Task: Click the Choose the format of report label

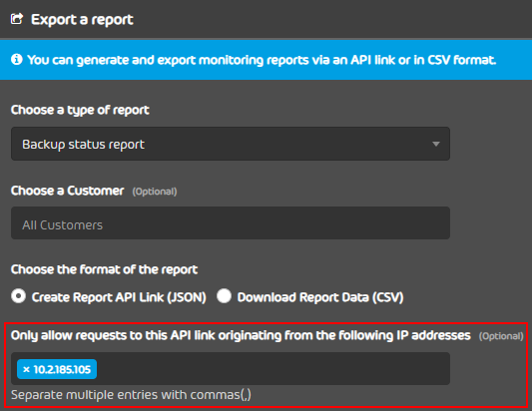Action: tap(104, 269)
